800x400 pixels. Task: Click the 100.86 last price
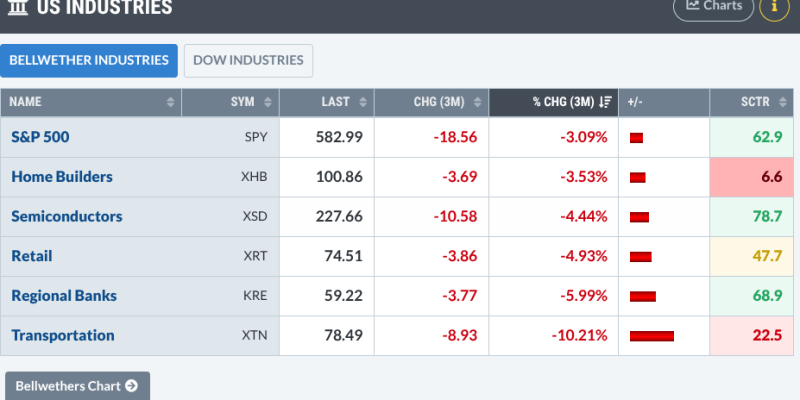[339, 177]
